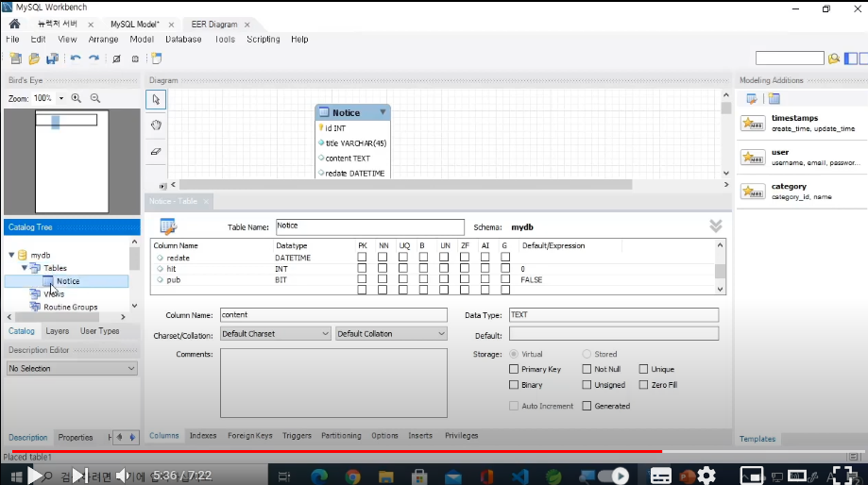Check the PK box for the redate row
Screen dimensions: 868x485
[x=362, y=258]
